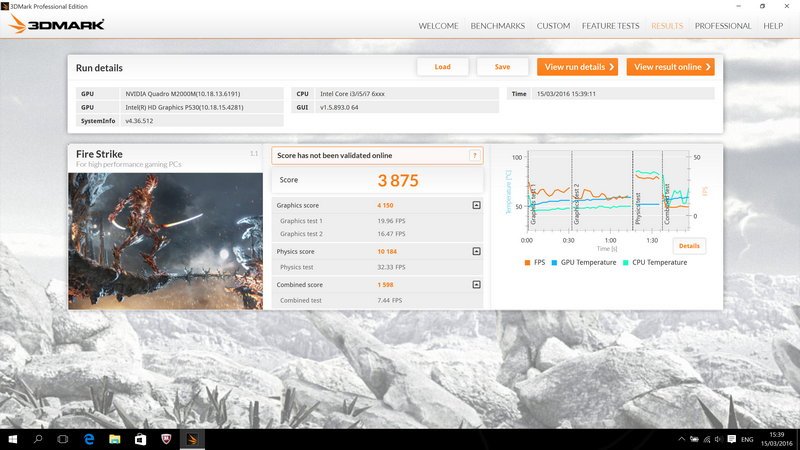
Task: Collapse the Graphics score section
Action: (x=476, y=205)
